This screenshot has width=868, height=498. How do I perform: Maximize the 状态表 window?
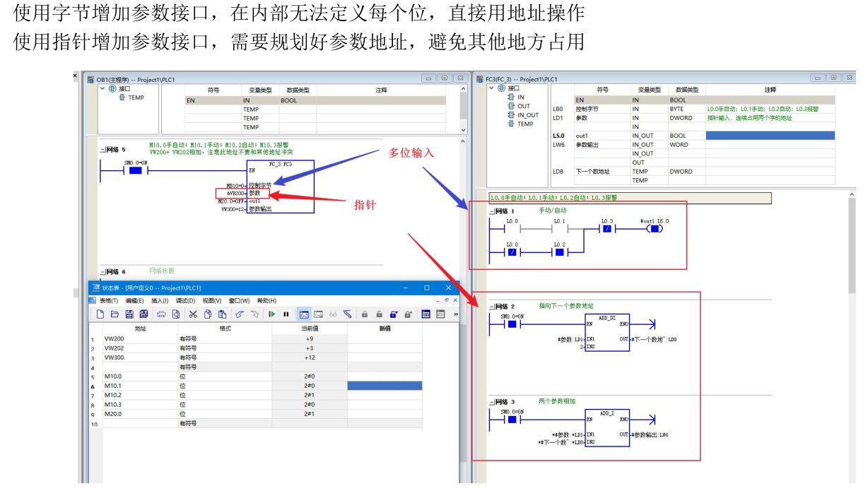[426, 287]
